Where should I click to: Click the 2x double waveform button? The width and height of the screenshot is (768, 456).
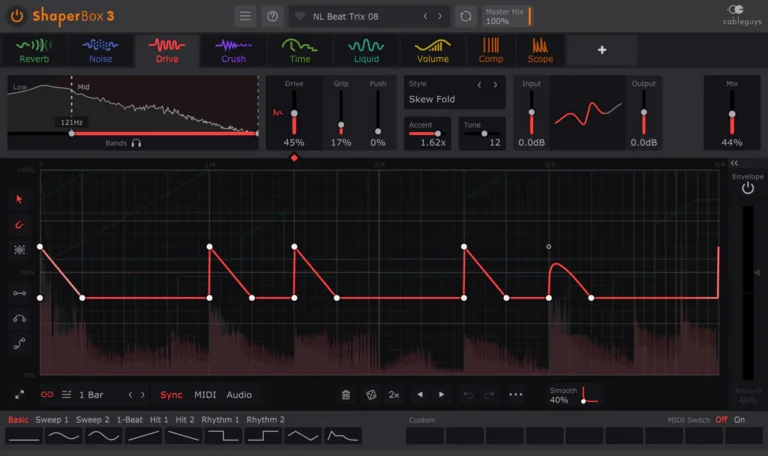pos(394,395)
